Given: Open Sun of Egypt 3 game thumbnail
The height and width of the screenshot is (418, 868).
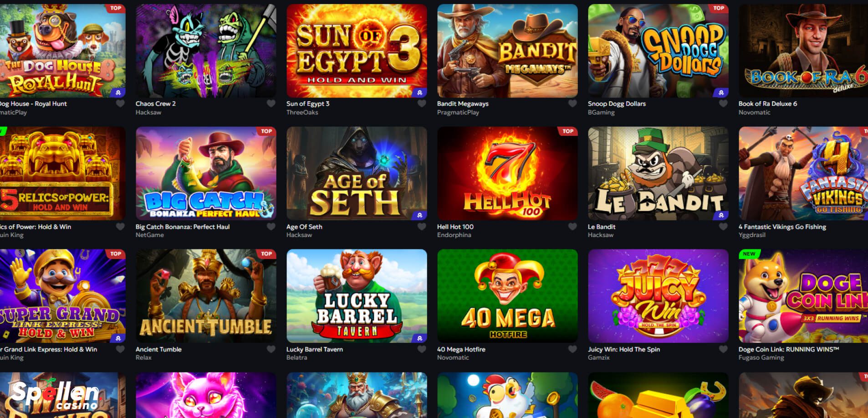Looking at the screenshot, I should 357,51.
